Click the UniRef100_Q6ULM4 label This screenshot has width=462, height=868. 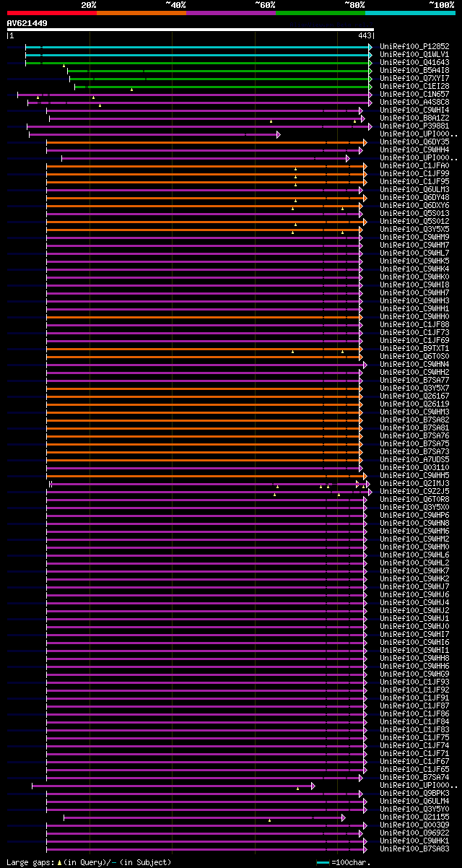pyautogui.click(x=415, y=801)
